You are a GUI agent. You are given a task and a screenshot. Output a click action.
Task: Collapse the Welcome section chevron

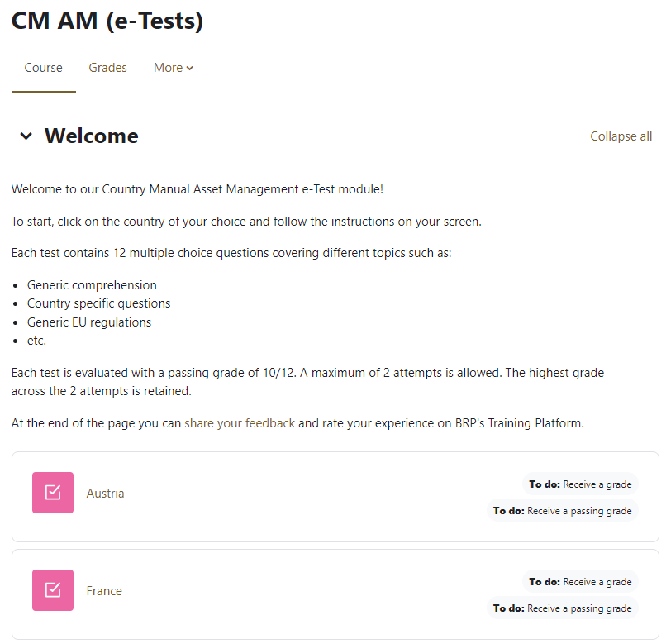(x=26, y=136)
